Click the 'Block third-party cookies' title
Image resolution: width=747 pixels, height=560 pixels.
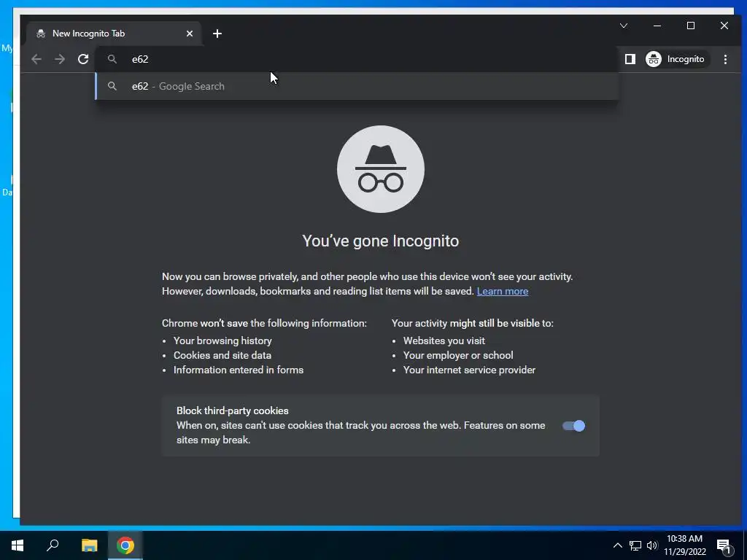(233, 411)
